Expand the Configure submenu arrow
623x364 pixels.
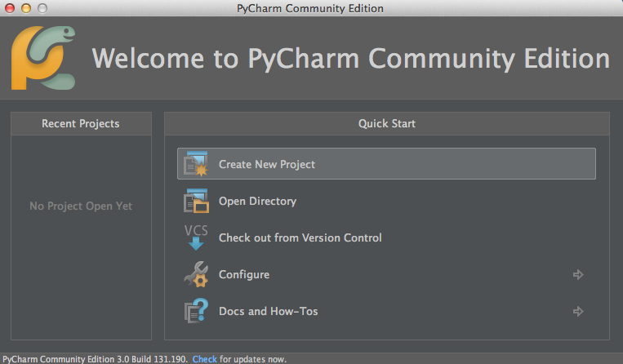pos(578,275)
